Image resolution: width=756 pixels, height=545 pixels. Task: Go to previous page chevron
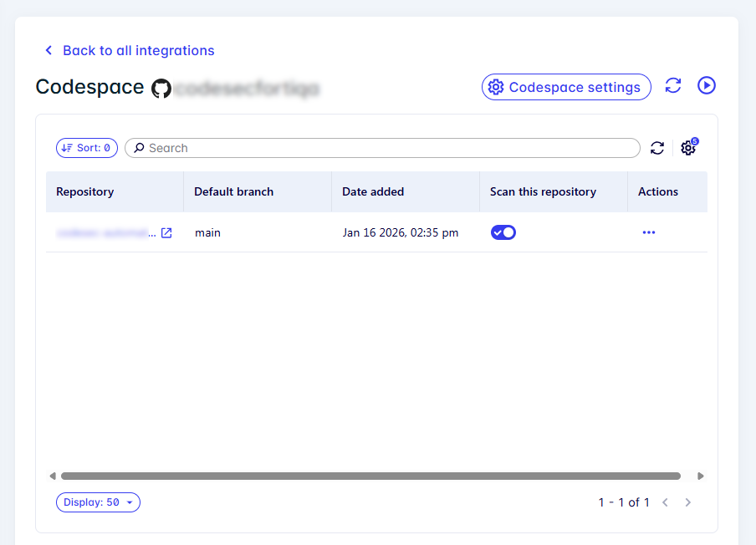click(666, 502)
